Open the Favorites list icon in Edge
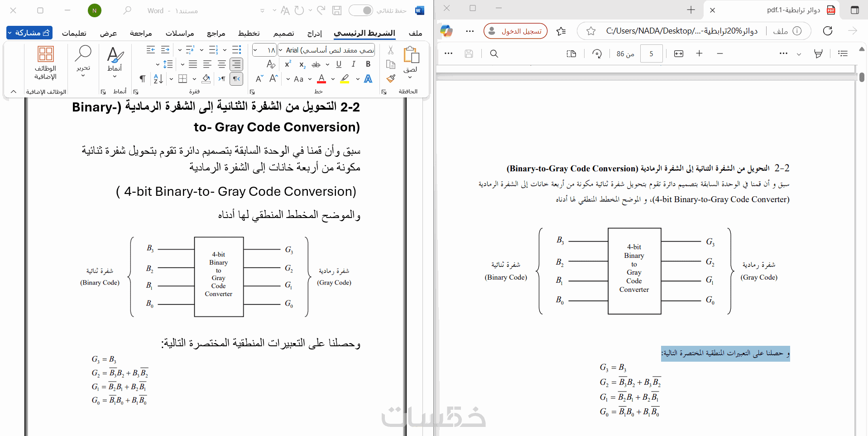This screenshot has height=436, width=868. point(561,31)
